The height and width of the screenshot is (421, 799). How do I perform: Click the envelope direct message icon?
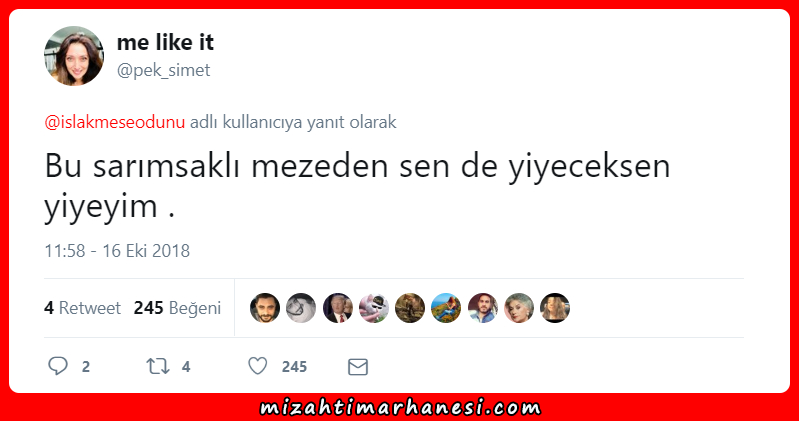(358, 367)
